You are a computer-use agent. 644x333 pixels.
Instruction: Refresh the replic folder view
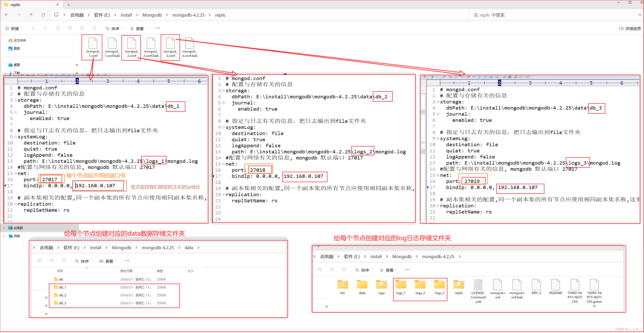[x=43, y=15]
